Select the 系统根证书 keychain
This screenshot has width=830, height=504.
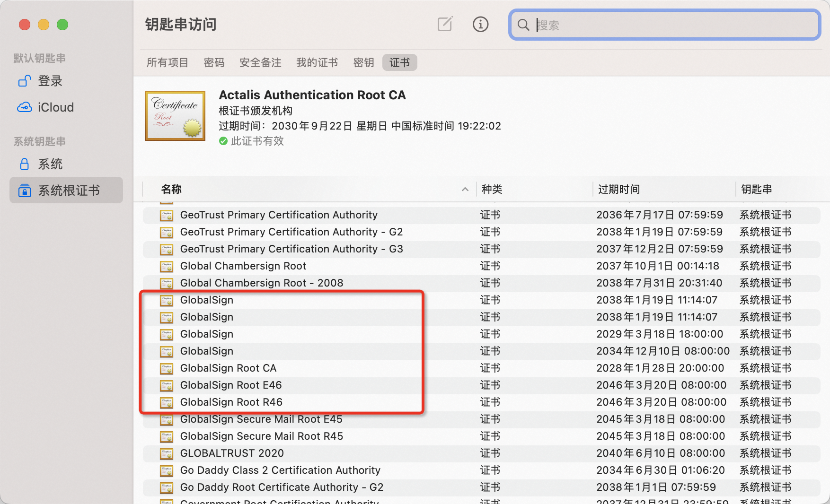point(66,191)
